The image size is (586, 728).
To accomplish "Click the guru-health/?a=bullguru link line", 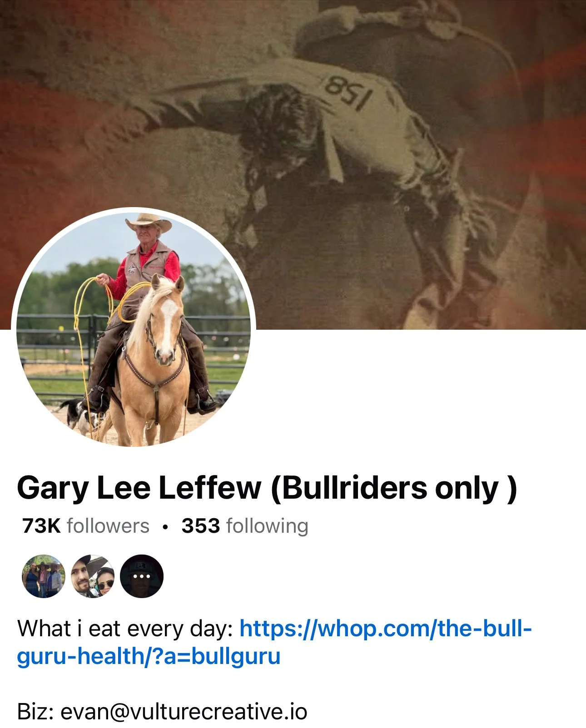I will 149,656.
